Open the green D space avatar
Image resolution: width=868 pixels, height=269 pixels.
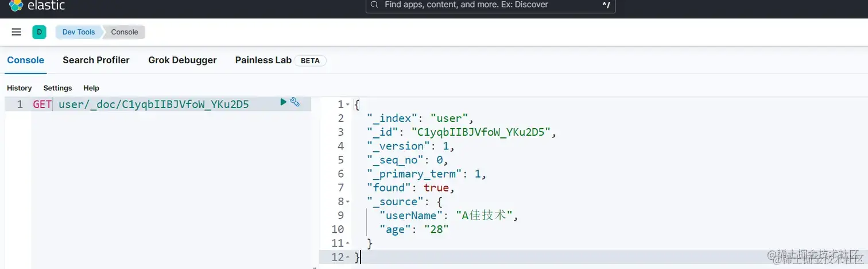(x=39, y=32)
